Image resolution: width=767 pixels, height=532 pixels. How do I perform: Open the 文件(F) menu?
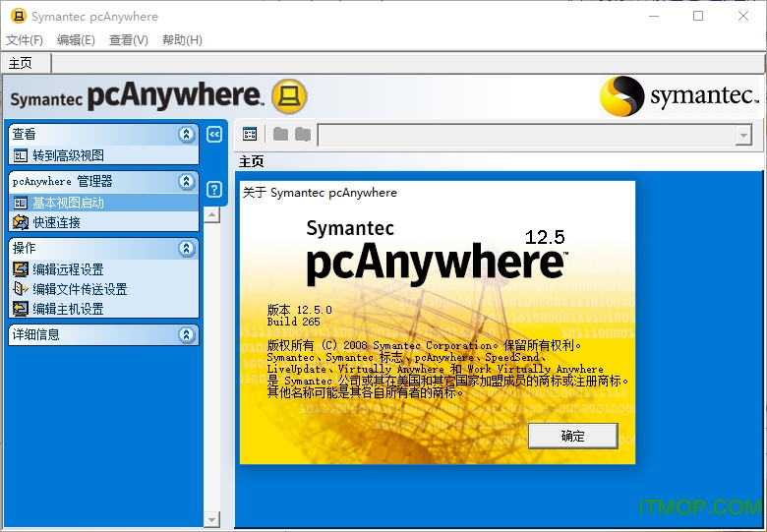coord(25,39)
